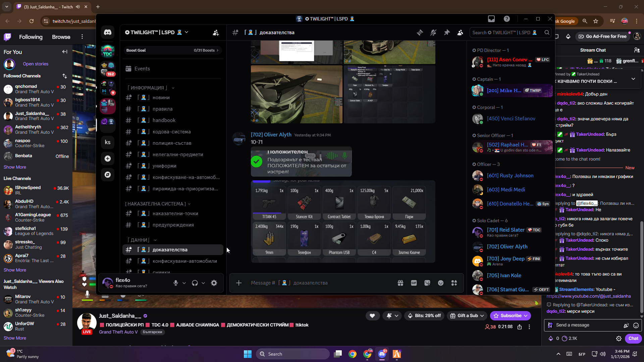
Task: Click Add a Server plus icon
Action: (108, 159)
